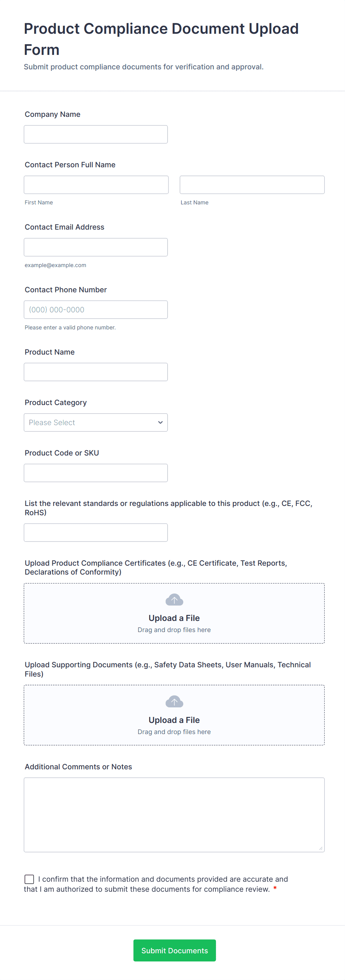The height and width of the screenshot is (980, 345).
Task: Focus the Product Name text box
Action: tap(95, 372)
